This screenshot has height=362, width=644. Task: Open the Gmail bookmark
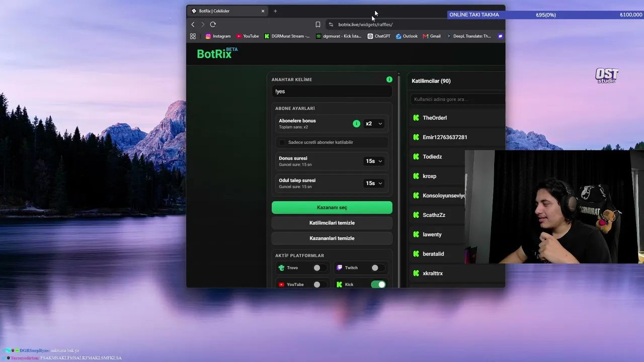(432, 36)
